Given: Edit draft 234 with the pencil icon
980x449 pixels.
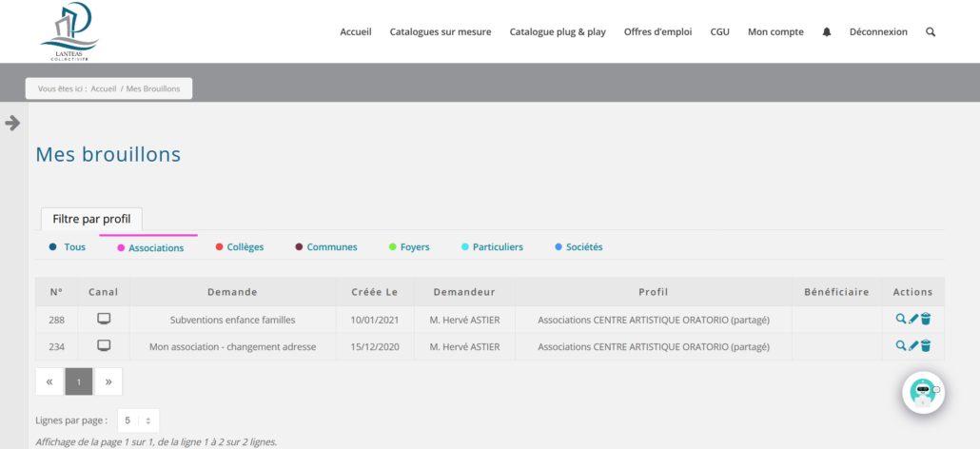Looking at the screenshot, I should click(913, 346).
